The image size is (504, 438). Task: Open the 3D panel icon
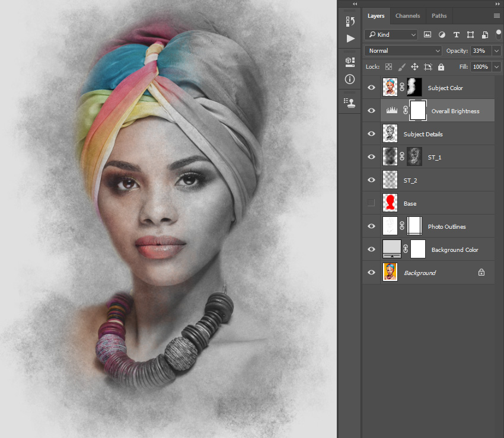(x=350, y=62)
